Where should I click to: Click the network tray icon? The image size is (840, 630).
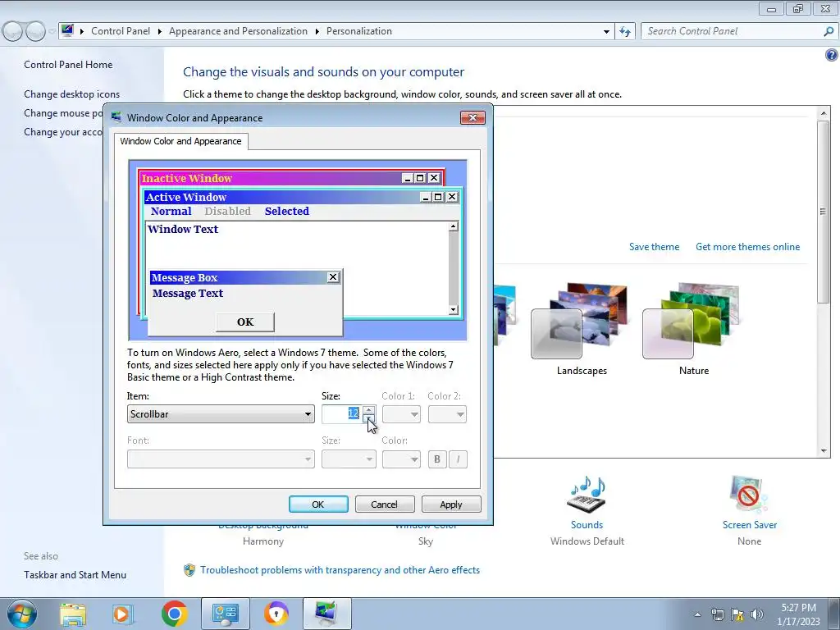coord(717,614)
